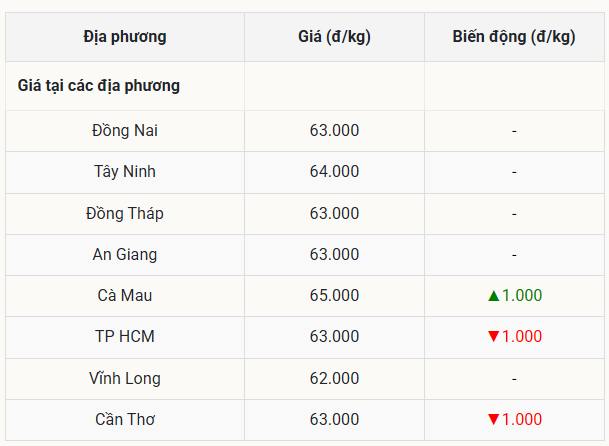Click the "Biến động (đ/kg)" column header
This screenshot has width=609, height=446.
pyautogui.click(x=513, y=37)
